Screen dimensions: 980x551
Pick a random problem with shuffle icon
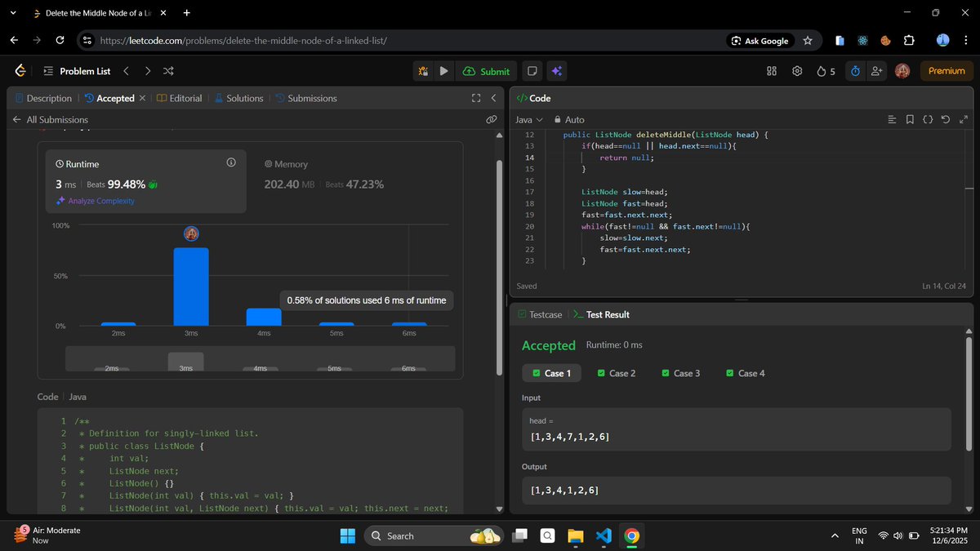click(168, 71)
